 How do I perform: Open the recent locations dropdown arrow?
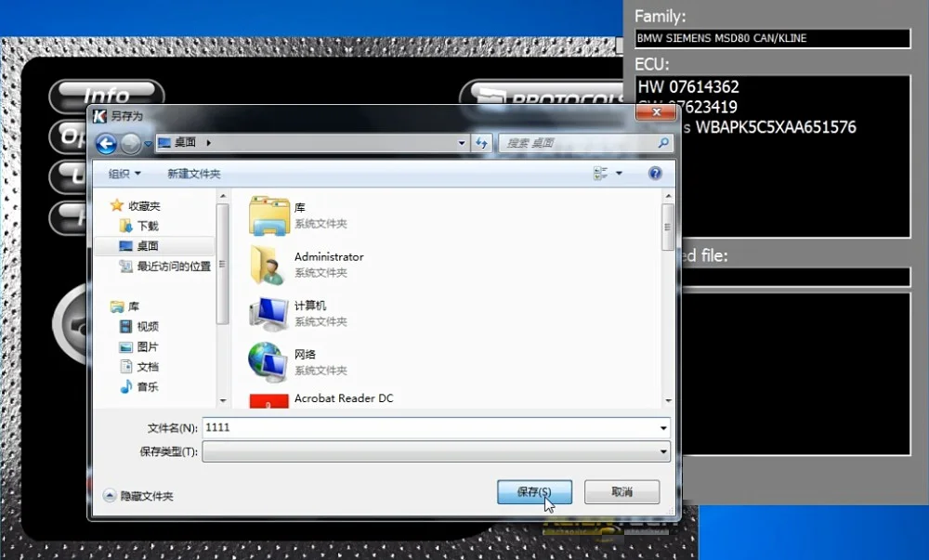tap(148, 143)
